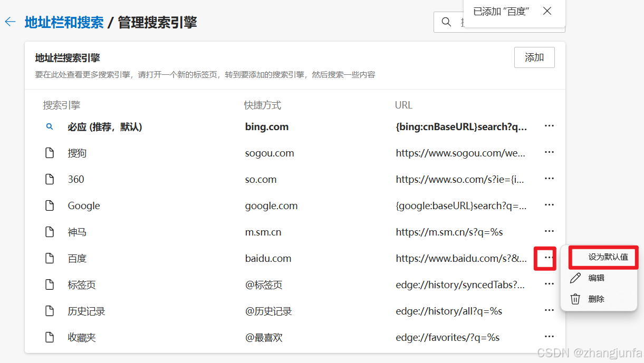The height and width of the screenshot is (363, 644).
Task: Open more options for 必应 row
Action: (549, 126)
